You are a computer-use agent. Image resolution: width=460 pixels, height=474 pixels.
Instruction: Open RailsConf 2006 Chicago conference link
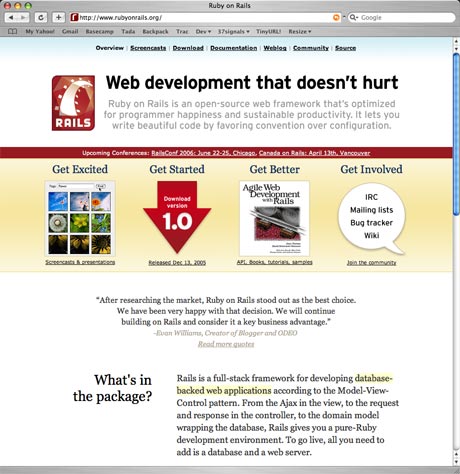pyautogui.click(x=203, y=153)
